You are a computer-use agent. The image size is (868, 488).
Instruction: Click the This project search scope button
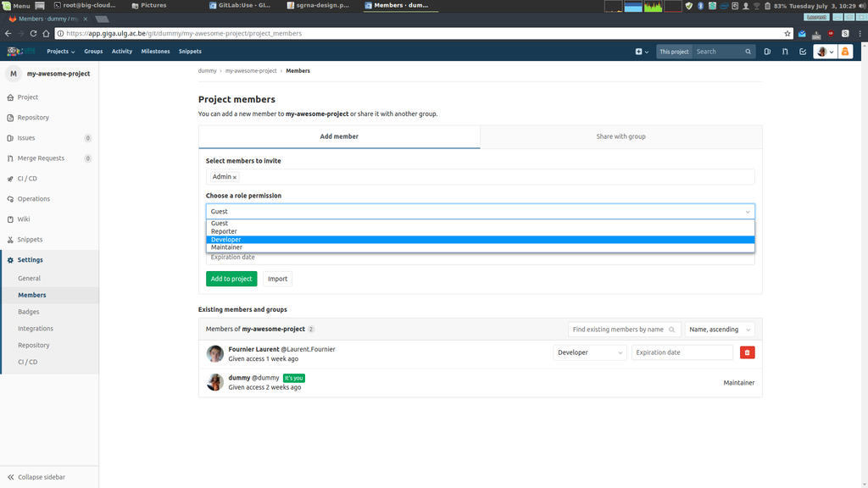tap(674, 52)
